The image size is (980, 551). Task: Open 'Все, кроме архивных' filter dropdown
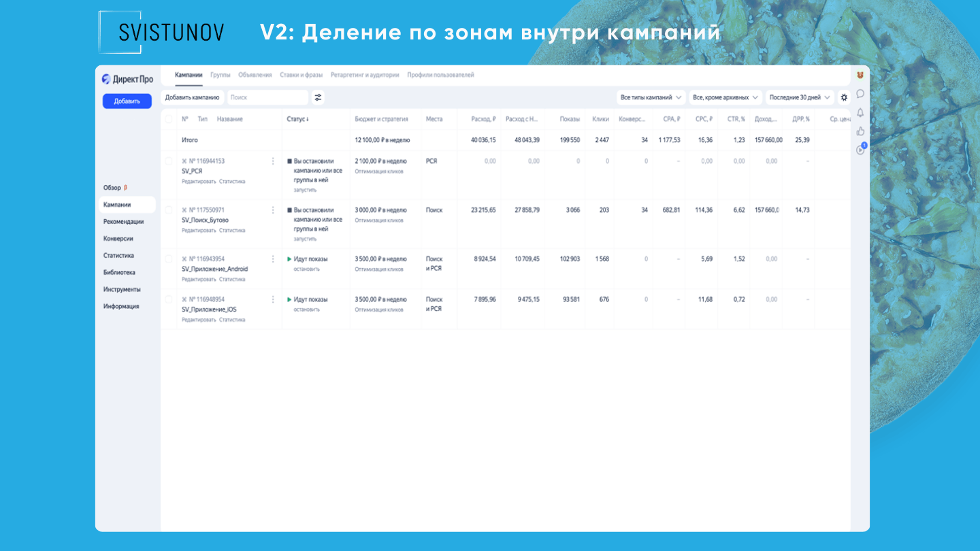725,97
